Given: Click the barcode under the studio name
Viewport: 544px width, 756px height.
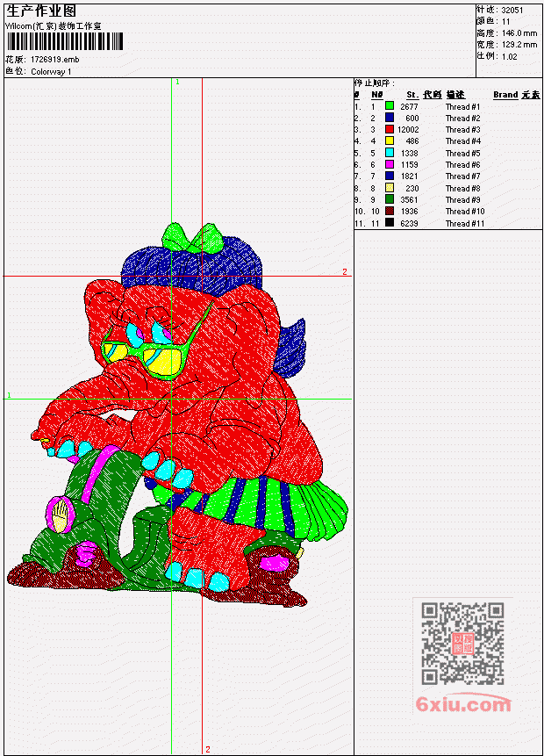Looking at the screenshot, I should pos(65,41).
